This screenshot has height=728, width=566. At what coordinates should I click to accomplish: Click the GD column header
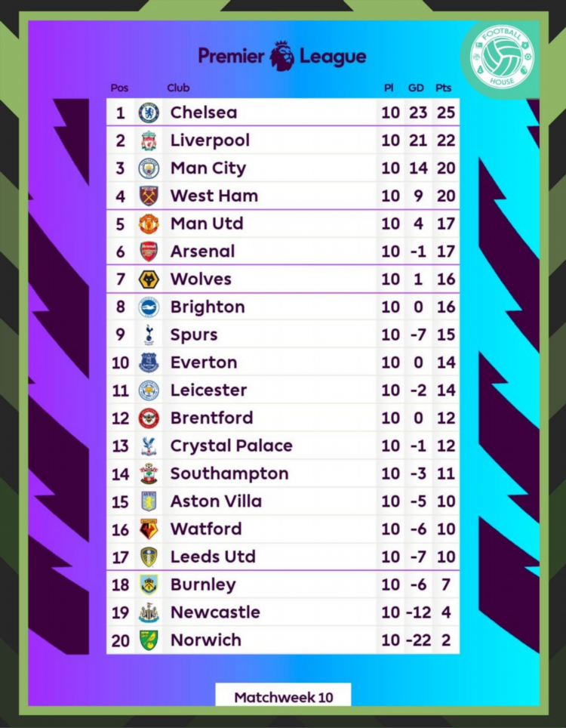(416, 88)
